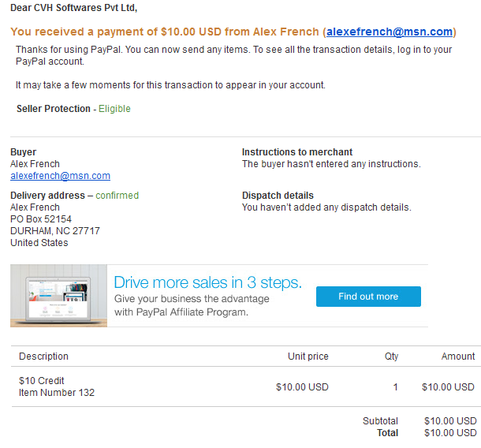Viewport: 481px width, 448px height.
Task: Click the $10 Credit item description
Action: tap(42, 381)
